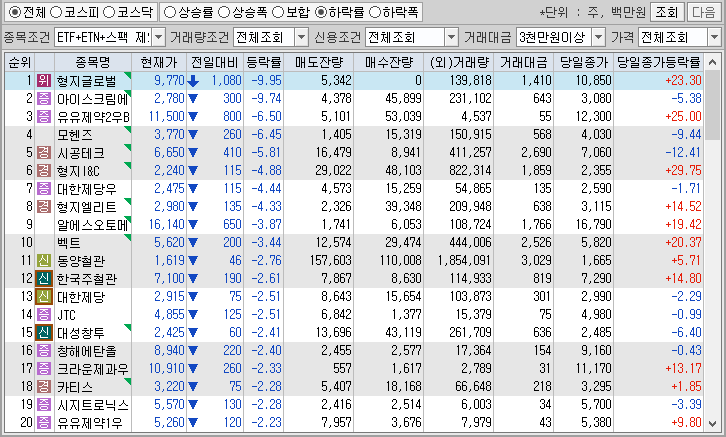Click the 다음 button
The width and height of the screenshot is (726, 437).
pos(704,12)
